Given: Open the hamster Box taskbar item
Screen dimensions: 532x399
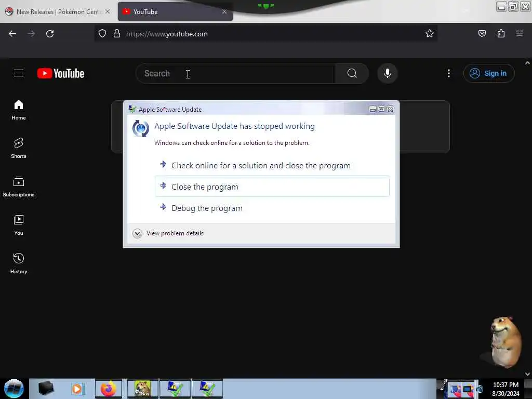Looking at the screenshot, I should 143,389.
